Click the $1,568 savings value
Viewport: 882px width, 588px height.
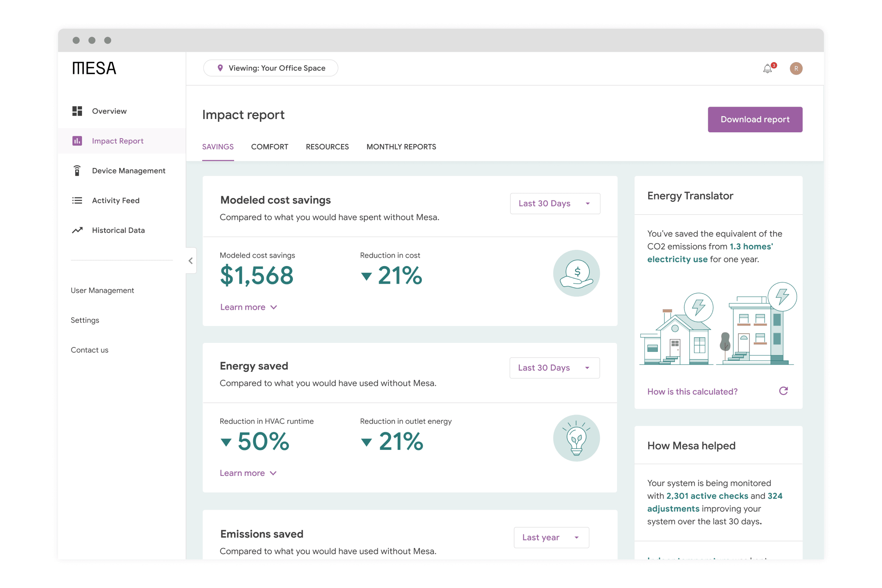pyautogui.click(x=257, y=276)
